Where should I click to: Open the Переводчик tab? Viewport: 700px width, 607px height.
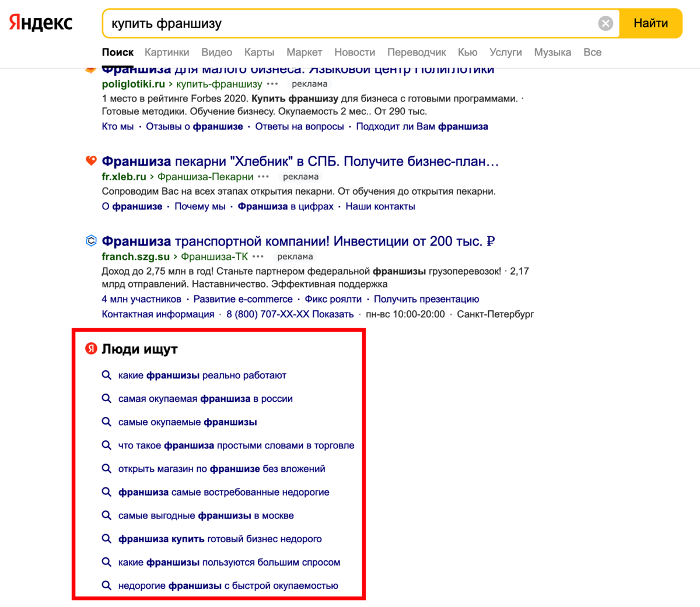(416, 52)
